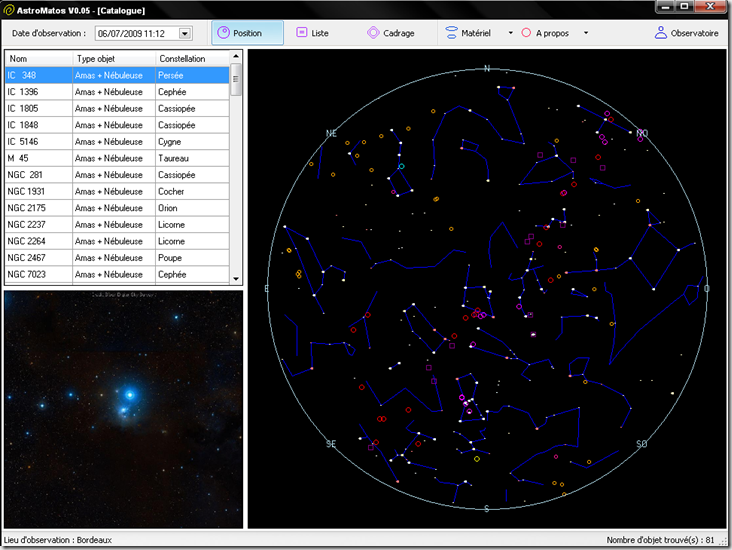
Task: Expand the Matériel dropdown arrow
Action: (510, 33)
